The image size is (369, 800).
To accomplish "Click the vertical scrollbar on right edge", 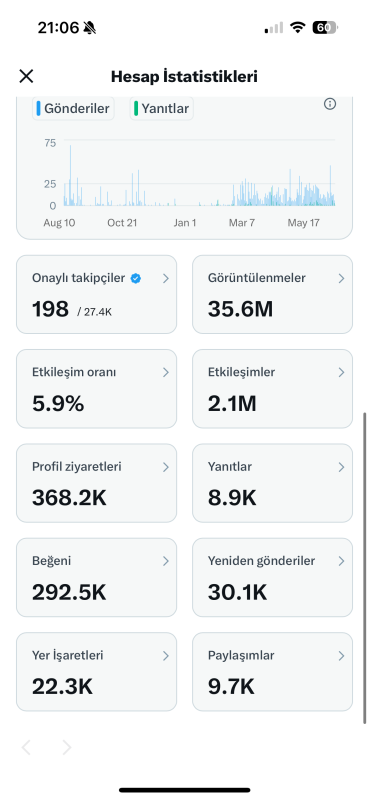I will click(x=364, y=567).
